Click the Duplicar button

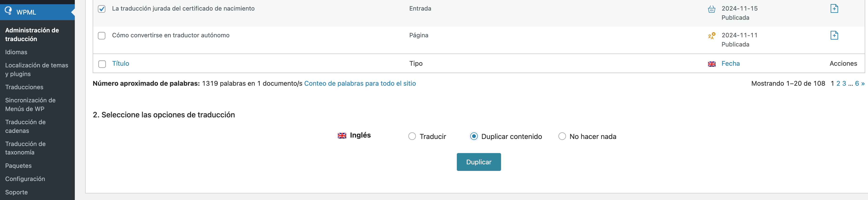tap(478, 162)
